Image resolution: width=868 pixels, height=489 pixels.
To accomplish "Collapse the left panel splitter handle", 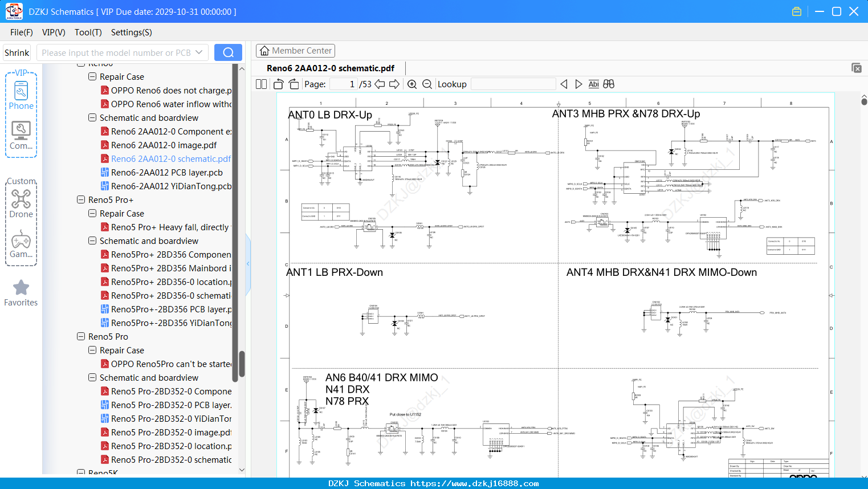I will point(248,263).
